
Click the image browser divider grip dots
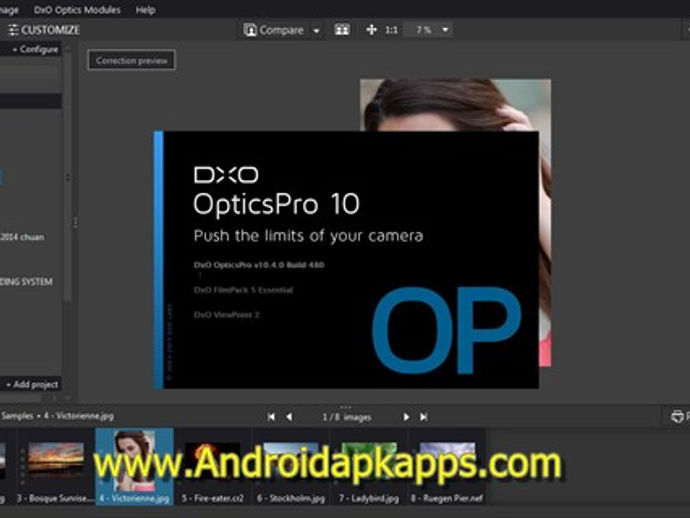pyautogui.click(x=346, y=407)
